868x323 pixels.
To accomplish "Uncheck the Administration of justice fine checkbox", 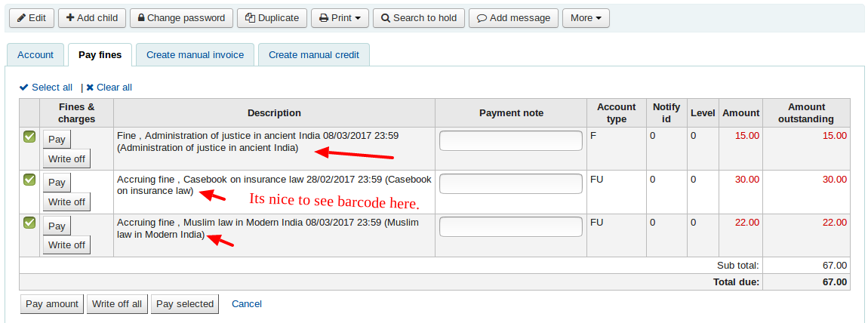I will (29, 137).
